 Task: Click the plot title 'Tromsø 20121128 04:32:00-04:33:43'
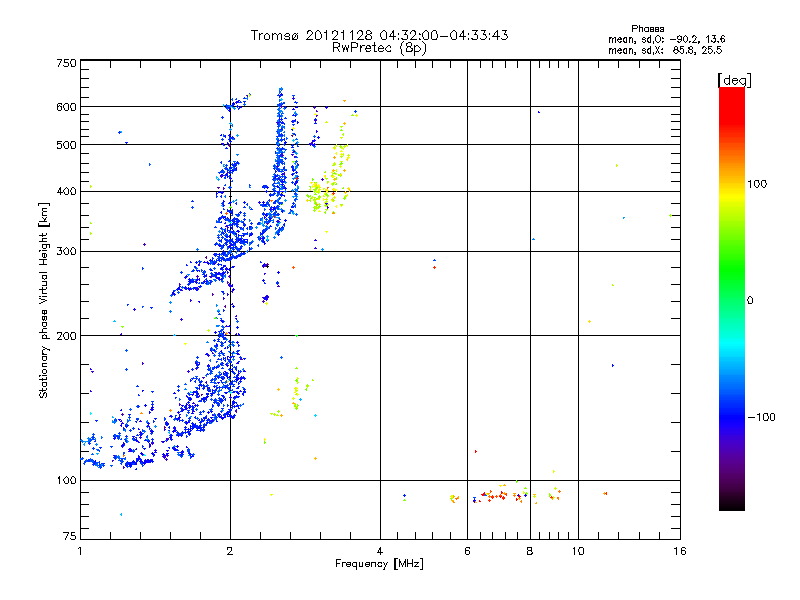click(379, 35)
